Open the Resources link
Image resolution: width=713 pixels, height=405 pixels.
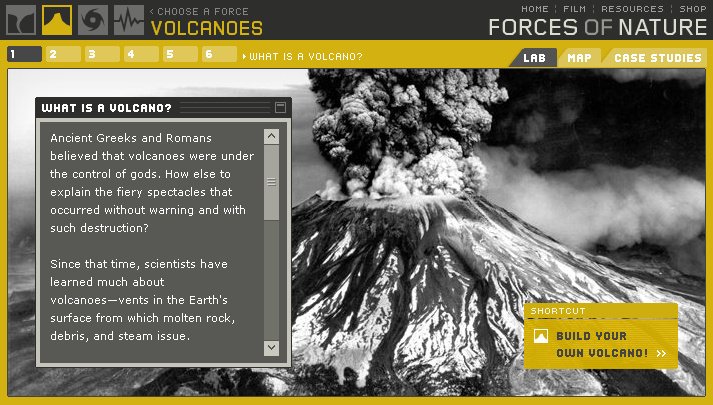(632, 9)
